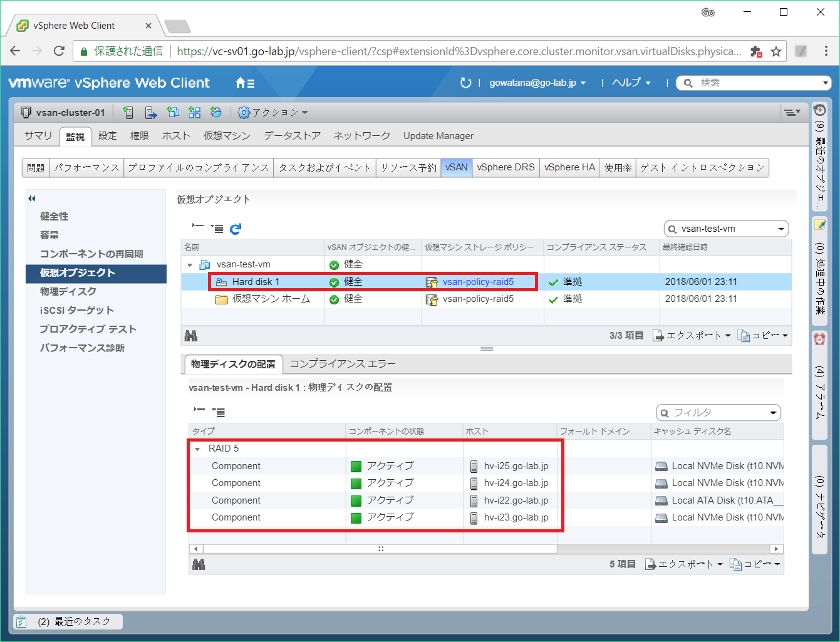
Task: Click the vSphere home menu icon
Action: [x=244, y=83]
